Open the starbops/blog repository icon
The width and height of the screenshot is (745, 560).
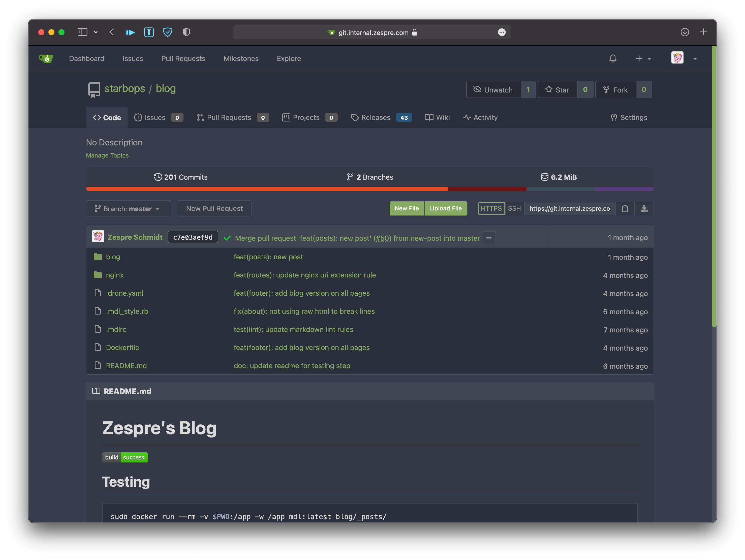94,89
